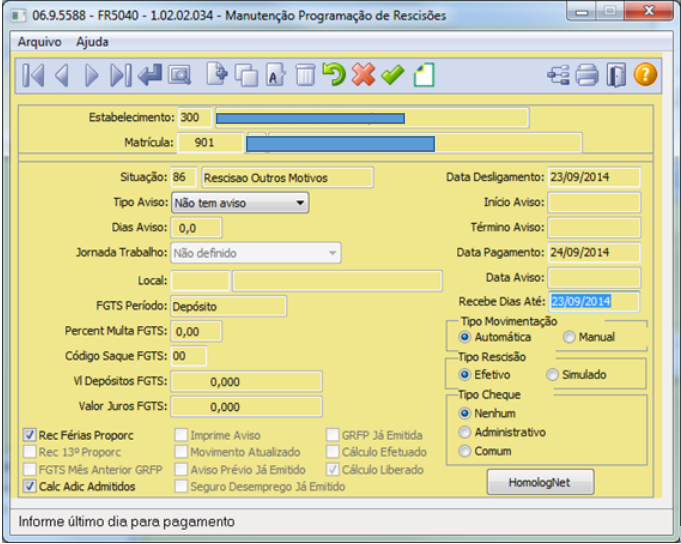Select Comum cheque type
Viewport: 681px width, 544px height.
465,451
